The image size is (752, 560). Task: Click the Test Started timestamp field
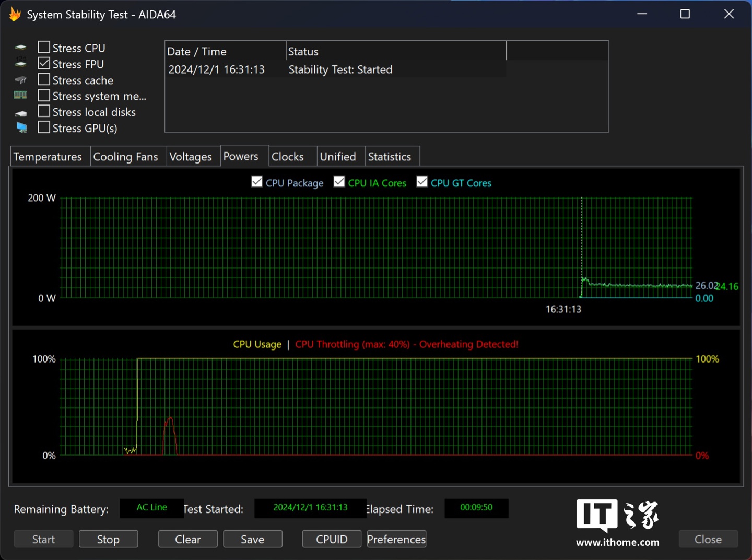(310, 508)
